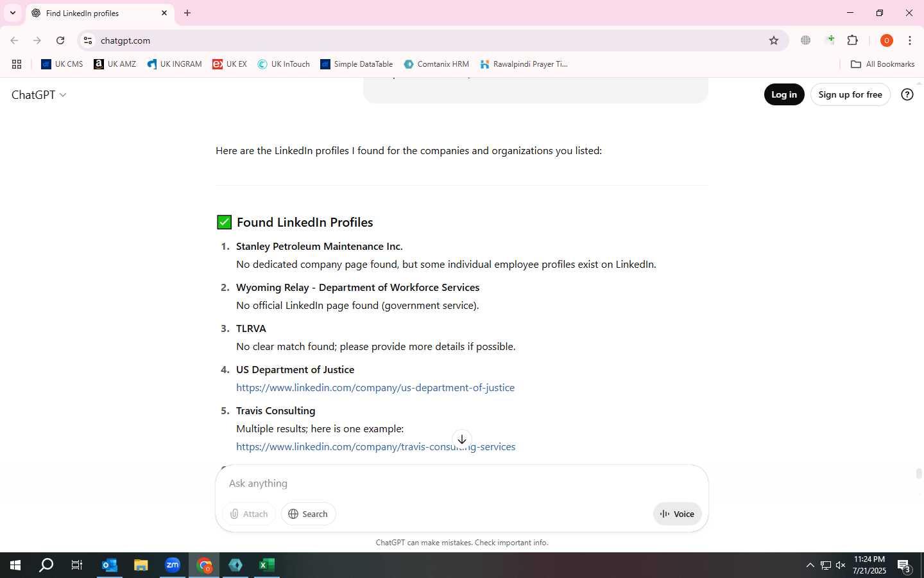Open network status tray icon
Image resolution: width=924 pixels, height=578 pixels.
click(826, 565)
